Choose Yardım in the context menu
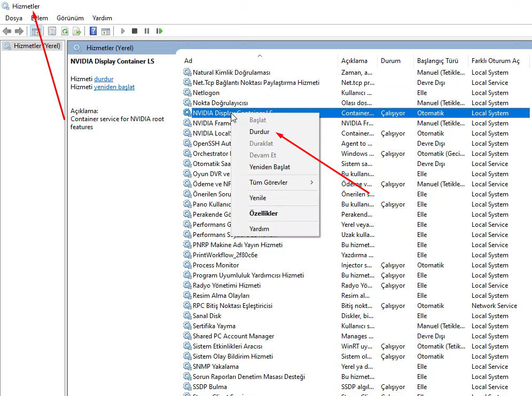This screenshot has width=532, height=396. tap(259, 229)
